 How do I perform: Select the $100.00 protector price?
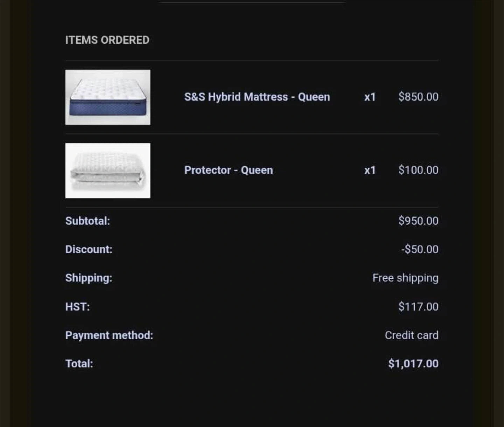418,170
